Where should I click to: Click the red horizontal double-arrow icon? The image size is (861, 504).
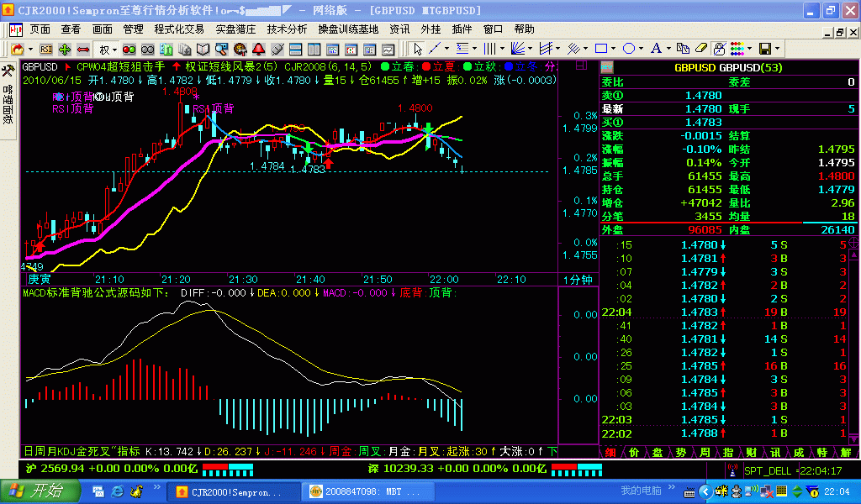point(83,50)
